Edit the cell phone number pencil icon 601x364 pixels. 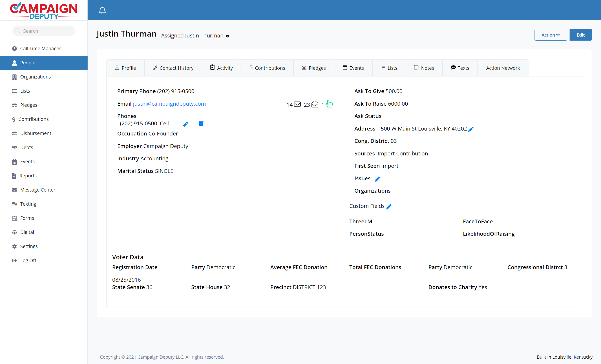pos(185,124)
